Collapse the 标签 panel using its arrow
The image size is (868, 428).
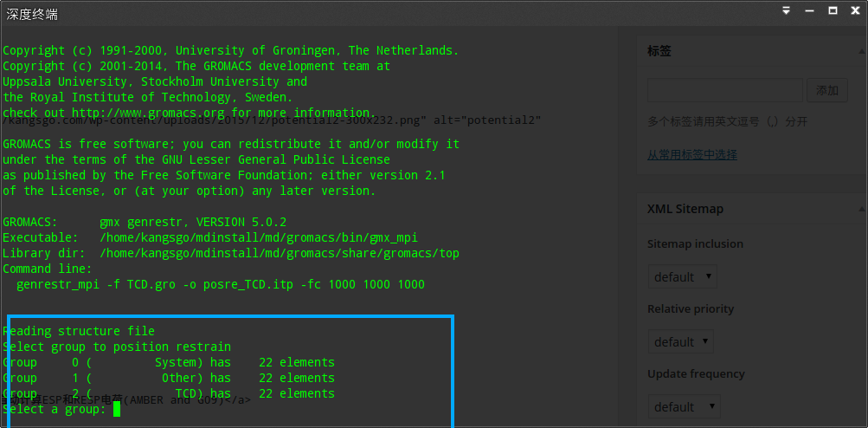(863, 51)
